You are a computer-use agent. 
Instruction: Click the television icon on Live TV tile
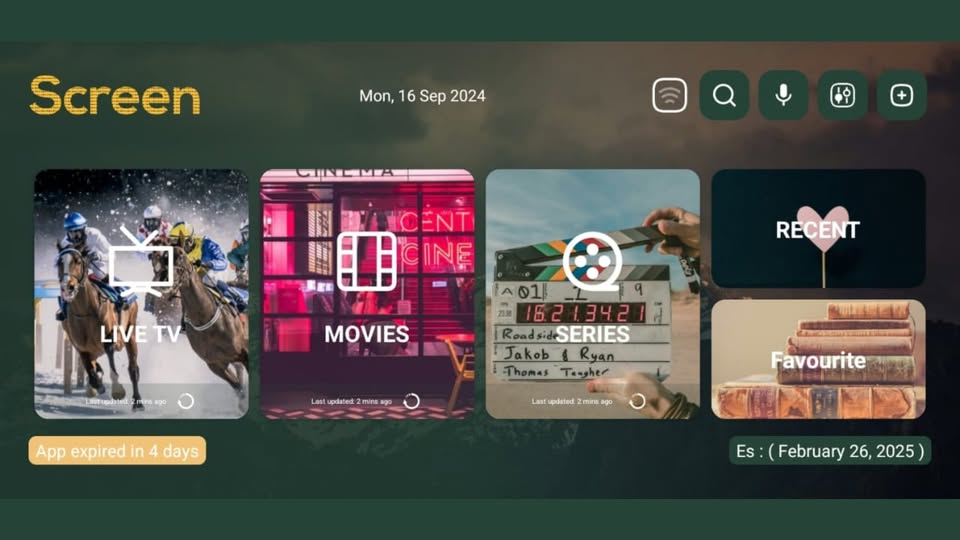click(x=141, y=261)
